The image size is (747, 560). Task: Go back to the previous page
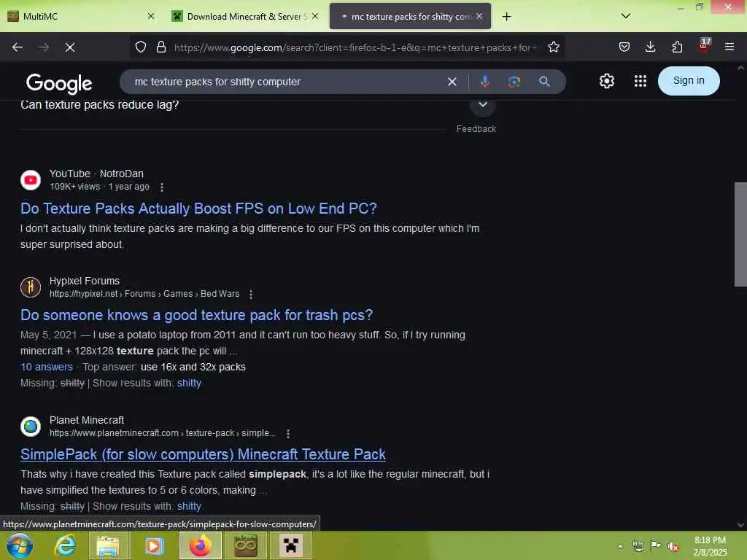tap(18, 47)
